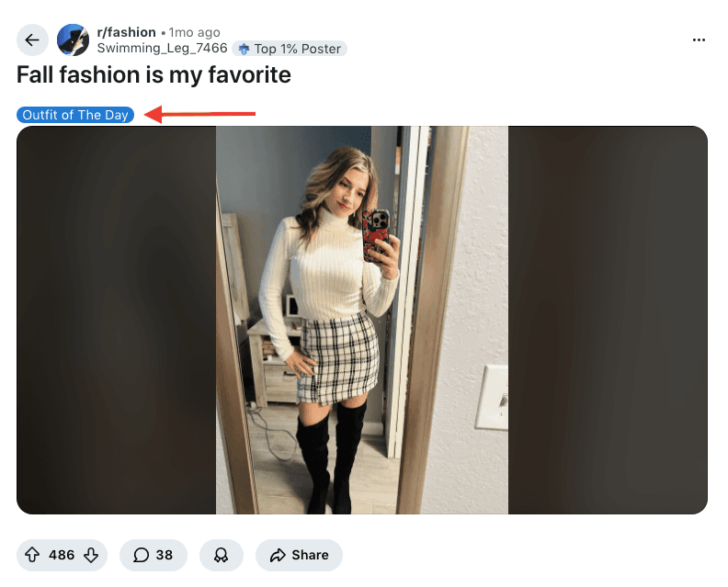The image size is (728, 587).
Task: Click the Top 1% Poster label text
Action: tap(298, 49)
